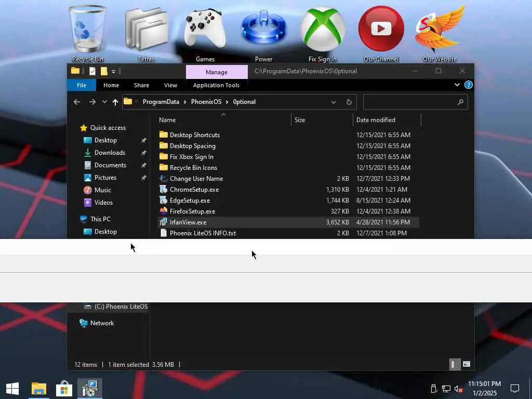
Task: Click ProgramData in the address breadcrumb
Action: (161, 102)
